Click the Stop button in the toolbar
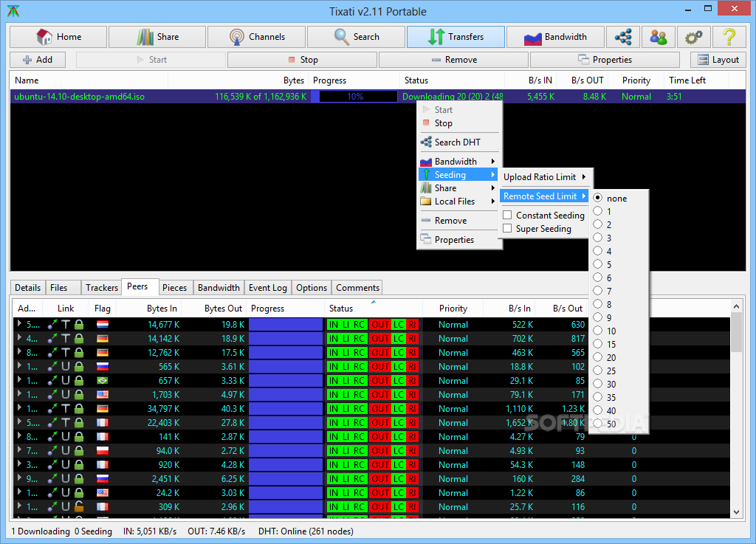This screenshot has height=544, width=756. (302, 60)
